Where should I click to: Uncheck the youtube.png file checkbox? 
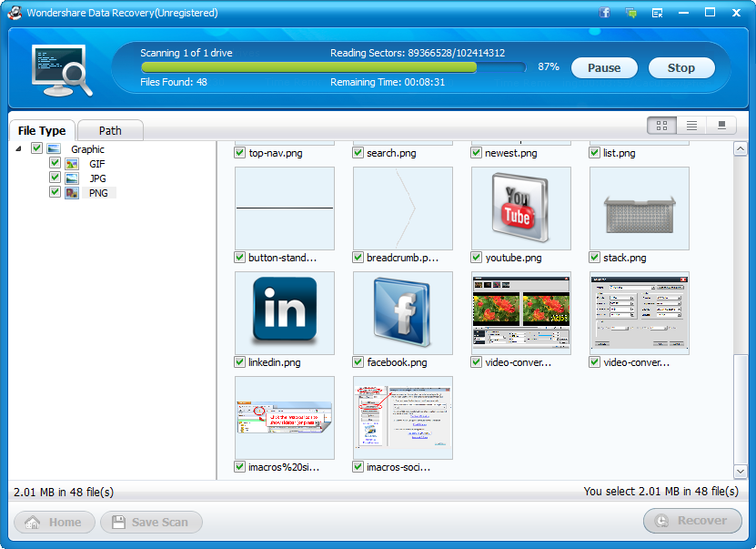[477, 258]
